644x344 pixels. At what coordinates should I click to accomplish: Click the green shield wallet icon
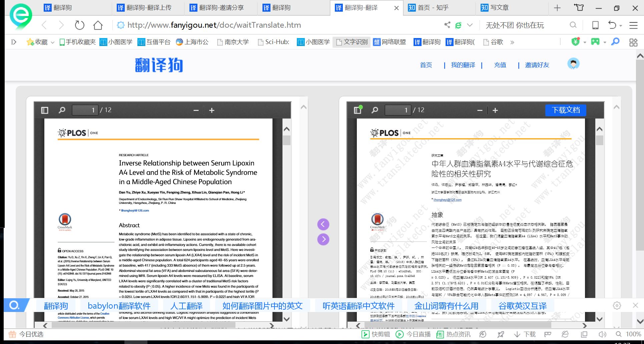(x=575, y=42)
